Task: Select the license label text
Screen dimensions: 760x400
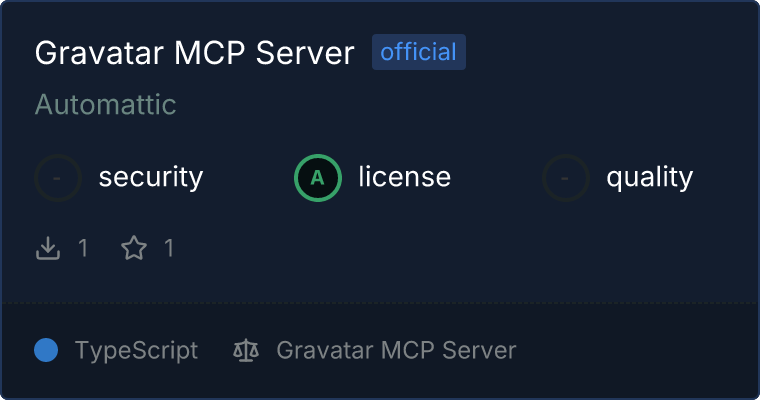Action: coord(405,176)
